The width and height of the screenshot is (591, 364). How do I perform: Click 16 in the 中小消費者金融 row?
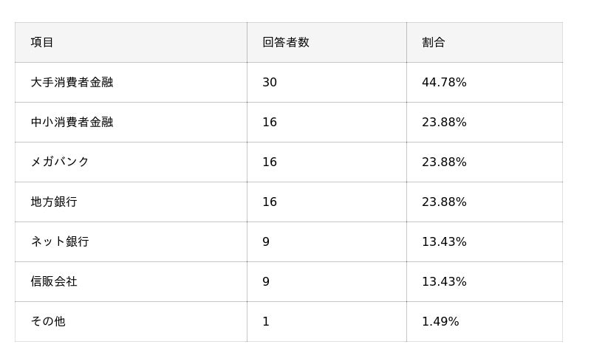[270, 123]
